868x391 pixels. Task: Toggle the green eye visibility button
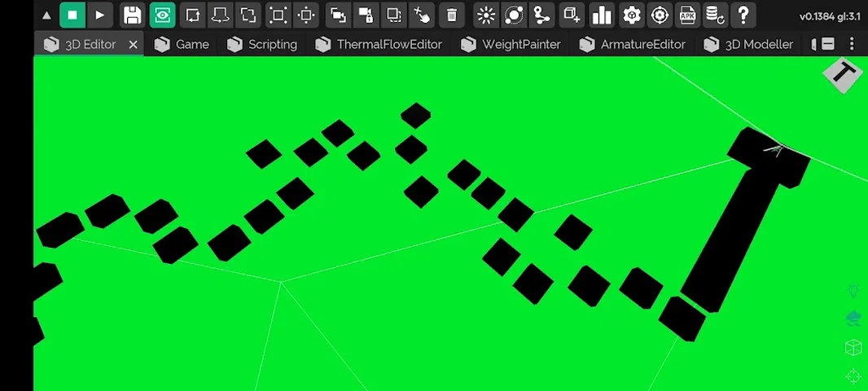[x=162, y=15]
